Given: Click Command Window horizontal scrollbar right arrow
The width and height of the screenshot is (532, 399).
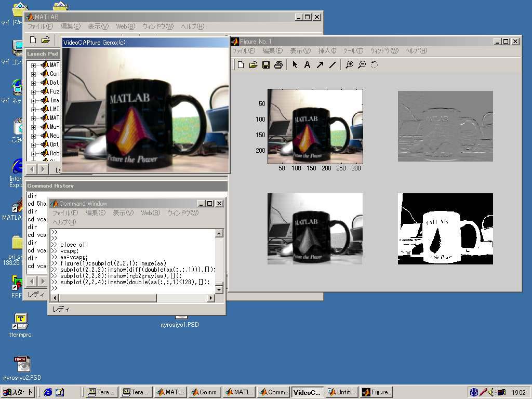Looking at the screenshot, I should coord(211,298).
